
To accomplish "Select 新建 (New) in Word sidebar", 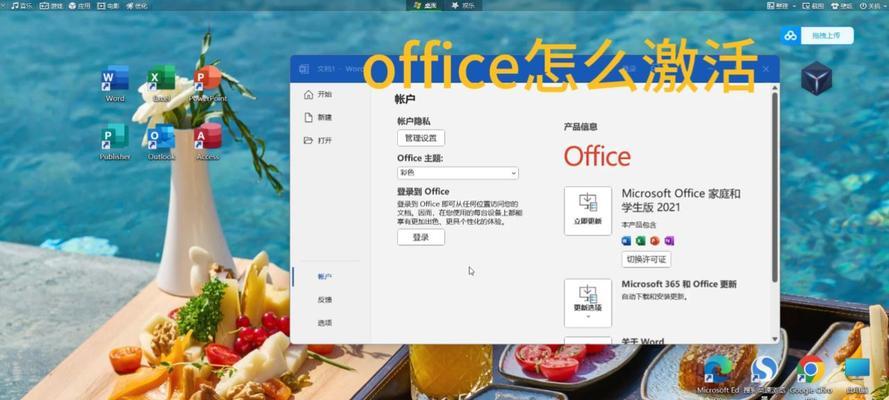I will tap(318, 117).
